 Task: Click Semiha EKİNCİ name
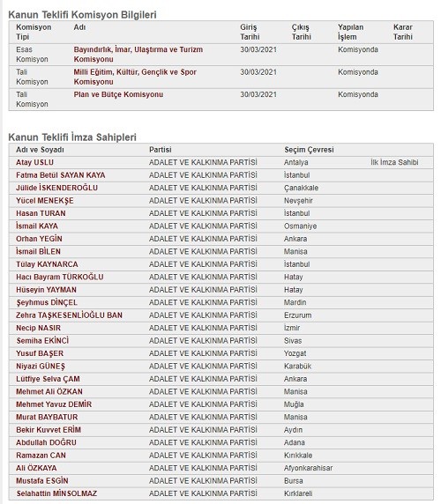[42, 341]
